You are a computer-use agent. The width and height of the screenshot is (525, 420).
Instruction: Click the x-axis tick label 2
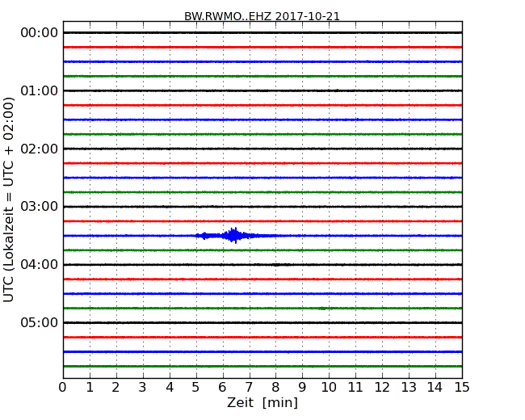(x=115, y=388)
